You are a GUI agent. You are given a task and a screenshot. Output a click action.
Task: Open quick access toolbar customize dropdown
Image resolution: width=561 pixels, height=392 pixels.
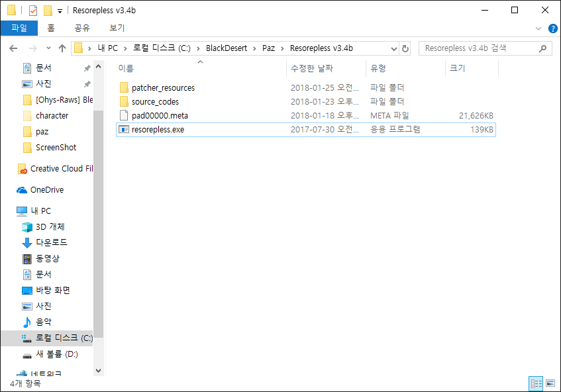click(60, 11)
